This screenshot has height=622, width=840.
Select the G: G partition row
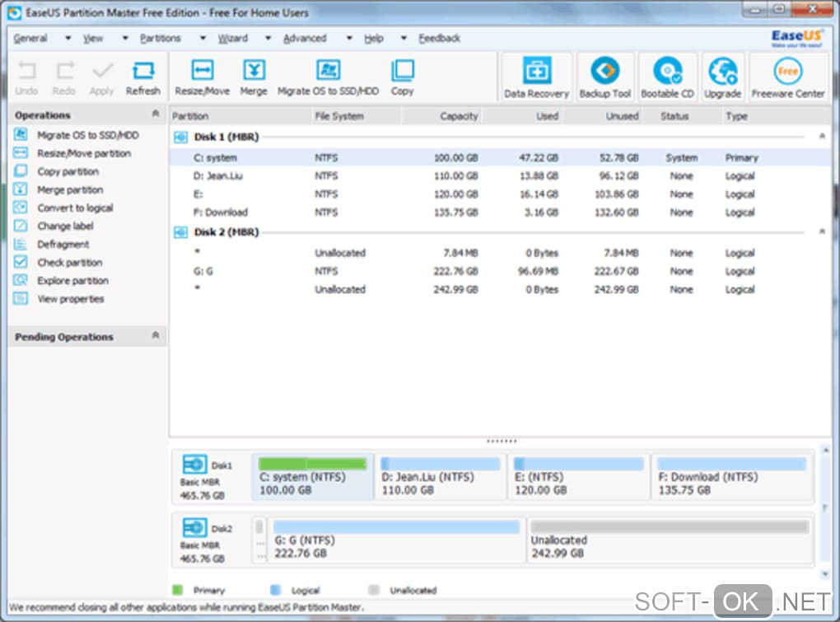(501, 271)
